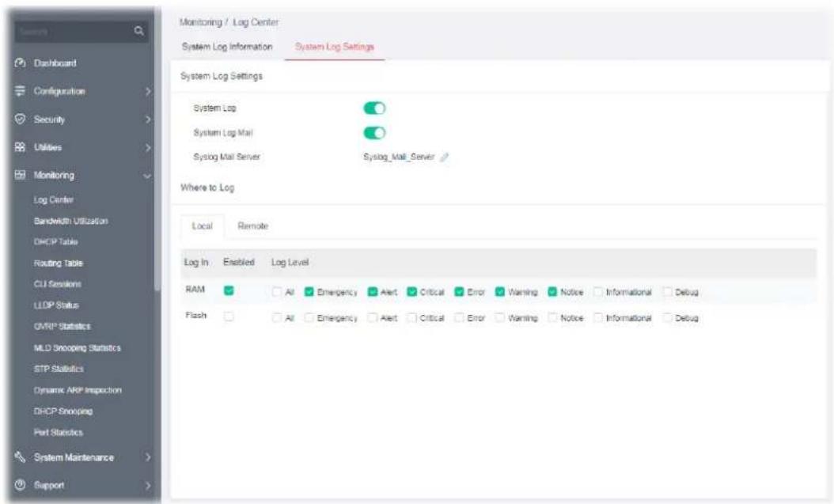834x504 pixels.
Task: Check Emergency level for Flash
Action: (309, 318)
